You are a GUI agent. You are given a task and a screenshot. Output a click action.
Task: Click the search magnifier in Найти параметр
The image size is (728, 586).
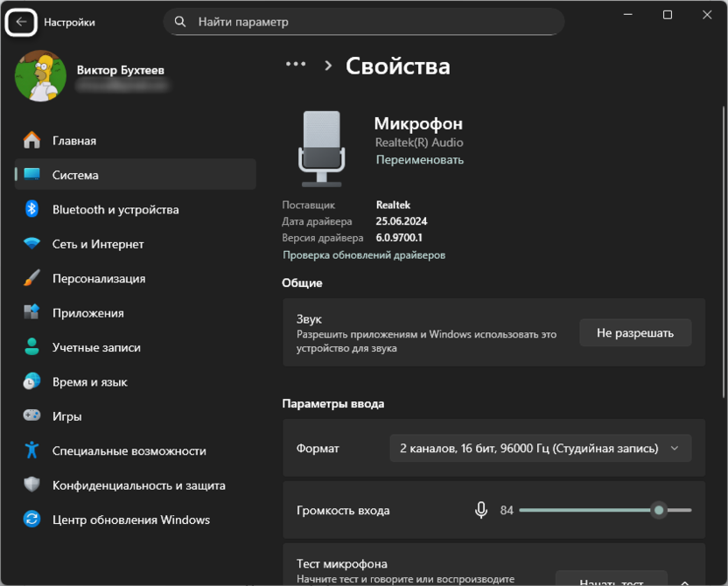point(179,21)
